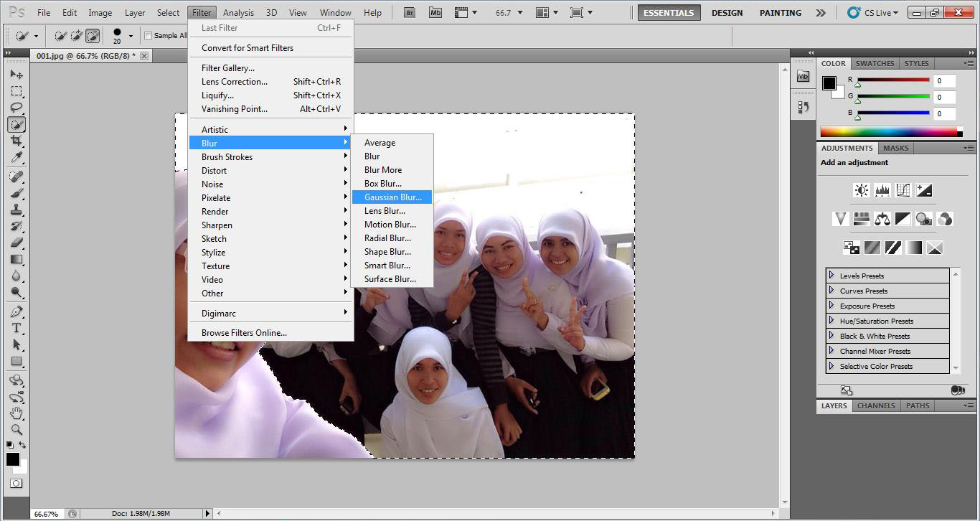
Task: Expand Hue/Saturation Presets
Action: click(831, 321)
